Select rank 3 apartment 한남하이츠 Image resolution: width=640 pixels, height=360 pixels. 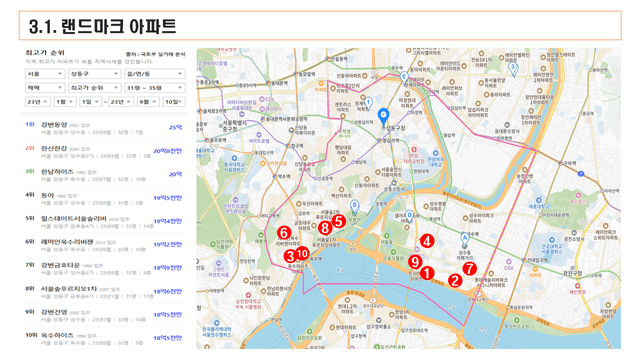coord(104,175)
